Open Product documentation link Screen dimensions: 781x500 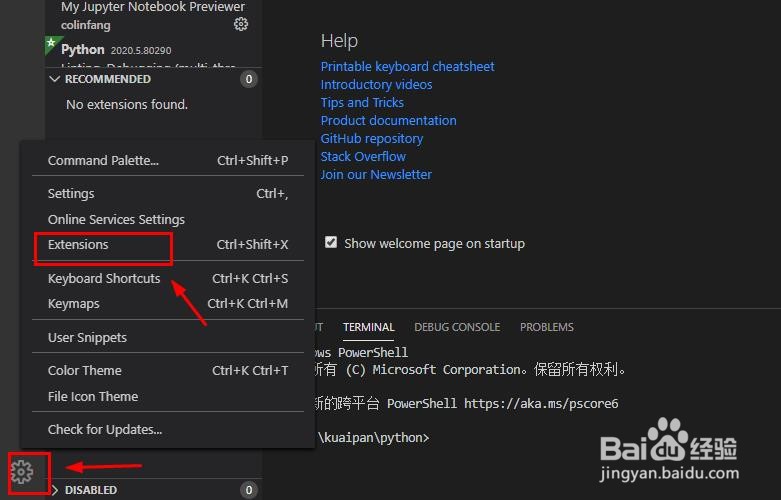click(x=389, y=120)
